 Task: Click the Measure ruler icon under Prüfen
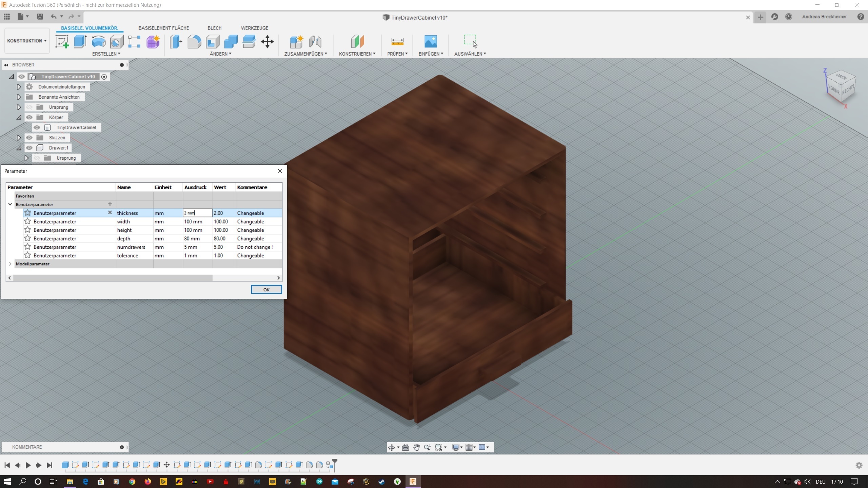[x=397, y=42]
